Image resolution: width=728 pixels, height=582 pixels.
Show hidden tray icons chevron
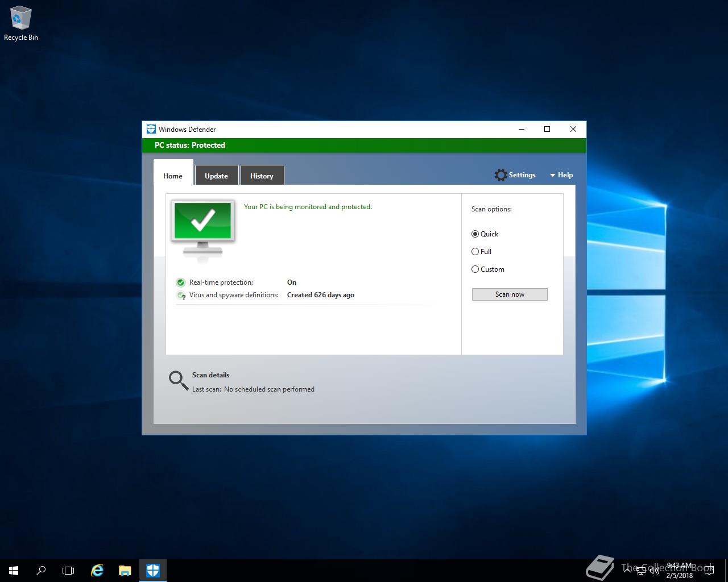pos(628,570)
